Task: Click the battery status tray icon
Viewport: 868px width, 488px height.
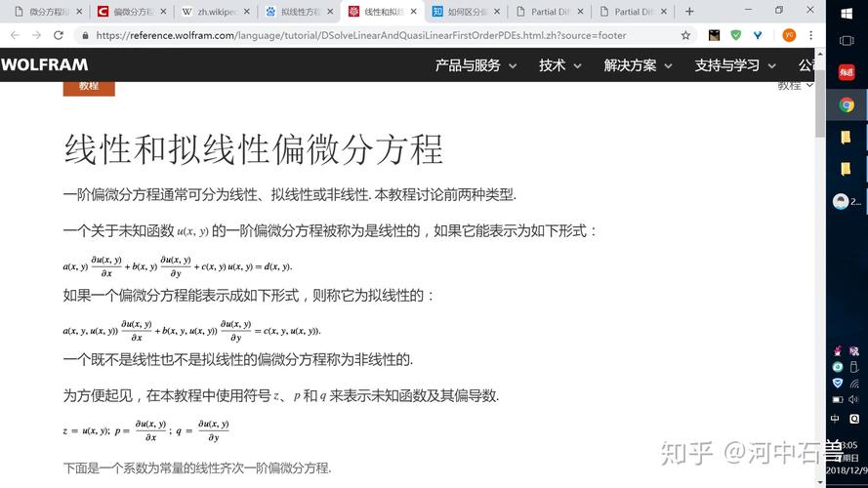Action: [838, 399]
